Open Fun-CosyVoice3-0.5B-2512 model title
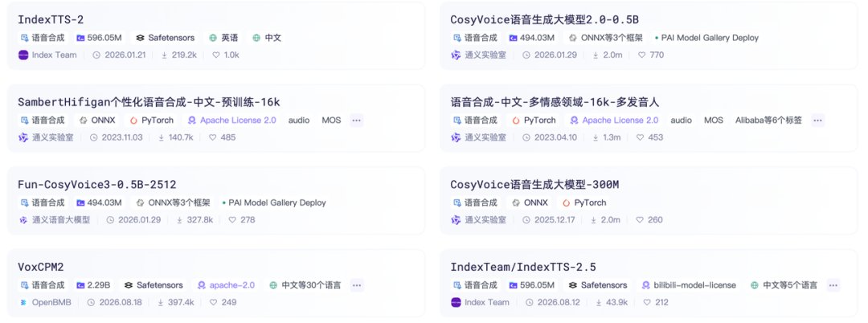The height and width of the screenshot is (323, 868). coord(97,185)
